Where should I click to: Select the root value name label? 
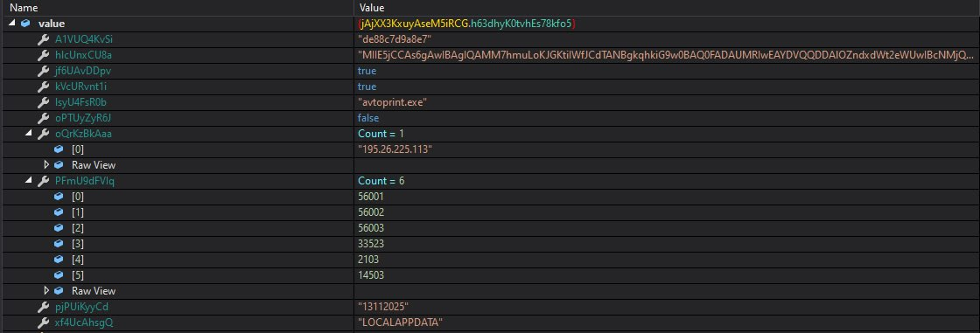click(x=52, y=24)
